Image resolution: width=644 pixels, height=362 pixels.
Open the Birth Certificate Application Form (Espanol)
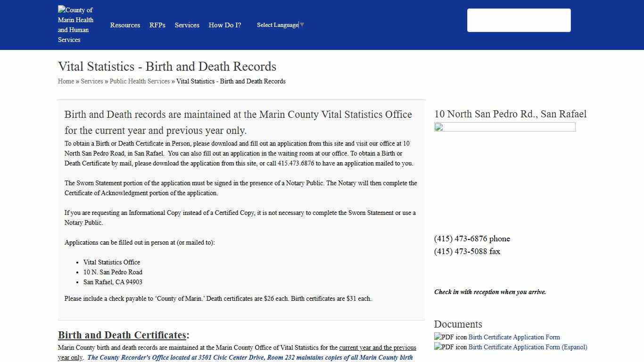[x=527, y=347]
